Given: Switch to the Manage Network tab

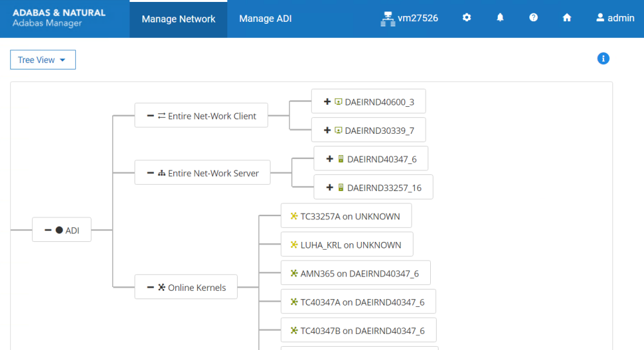Looking at the screenshot, I should coord(178,19).
